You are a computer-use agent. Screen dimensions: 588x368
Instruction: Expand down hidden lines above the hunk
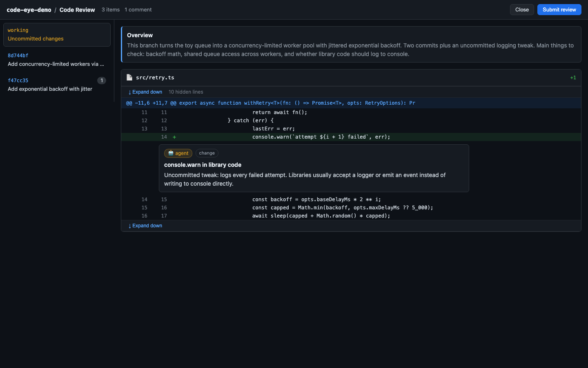pos(145,92)
